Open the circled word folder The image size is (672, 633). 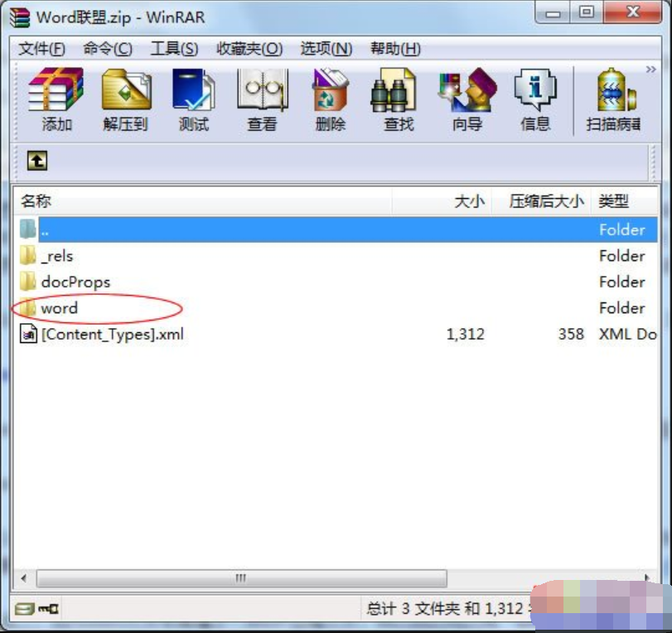[59, 307]
